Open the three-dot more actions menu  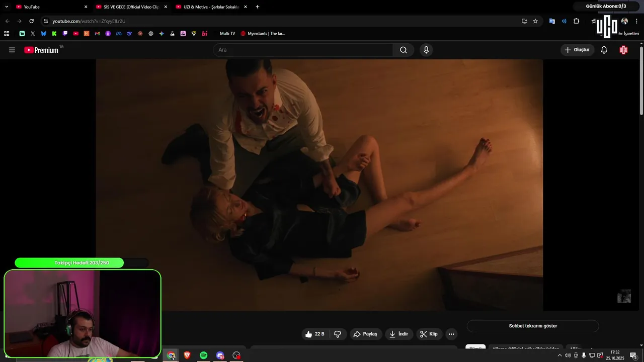[x=451, y=334]
